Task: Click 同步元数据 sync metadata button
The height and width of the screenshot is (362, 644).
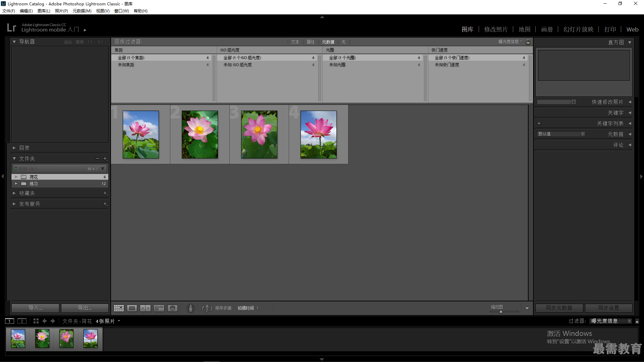Action: pyautogui.click(x=559, y=308)
